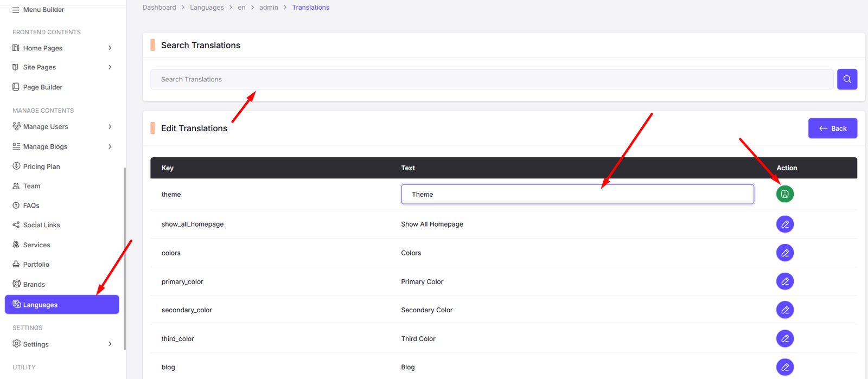
Task: Edit the colors translation row
Action: [x=784, y=253]
